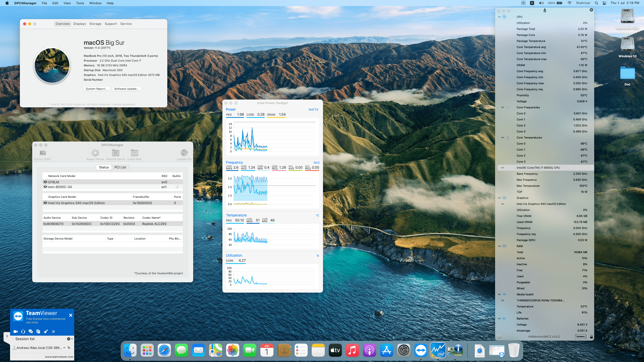644x362 pixels.
Task: Open the TeamViewer session settings gear dropdown
Action: pos(70,339)
